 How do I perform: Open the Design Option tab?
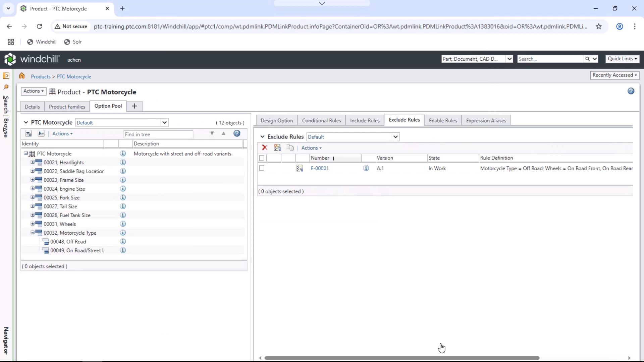click(277, 120)
